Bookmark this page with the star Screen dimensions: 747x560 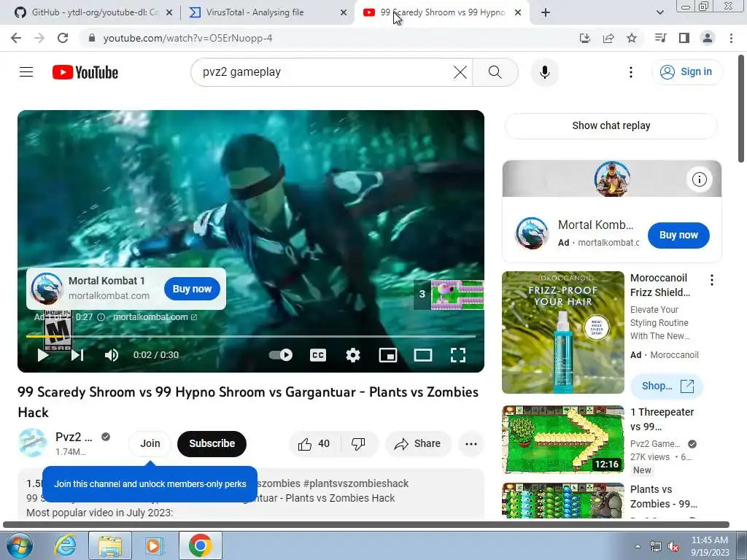click(x=632, y=38)
